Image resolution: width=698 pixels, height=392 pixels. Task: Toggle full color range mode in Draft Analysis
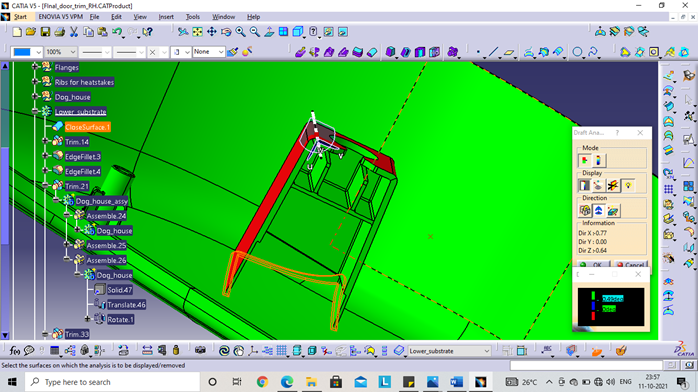tap(598, 160)
